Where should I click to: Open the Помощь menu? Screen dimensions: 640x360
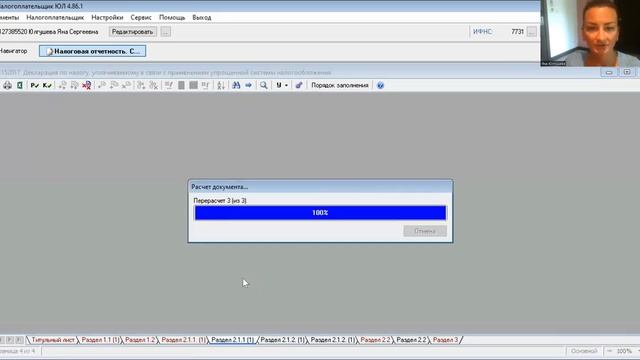point(172,18)
